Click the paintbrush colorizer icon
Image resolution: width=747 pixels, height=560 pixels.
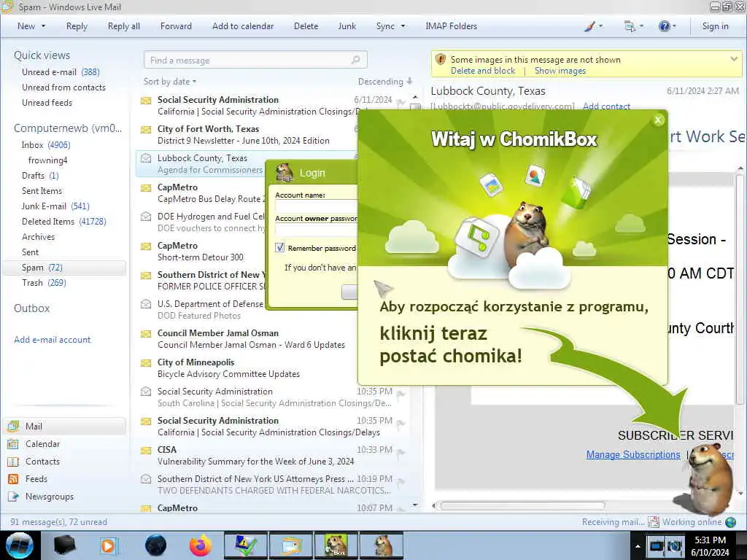[589, 26]
